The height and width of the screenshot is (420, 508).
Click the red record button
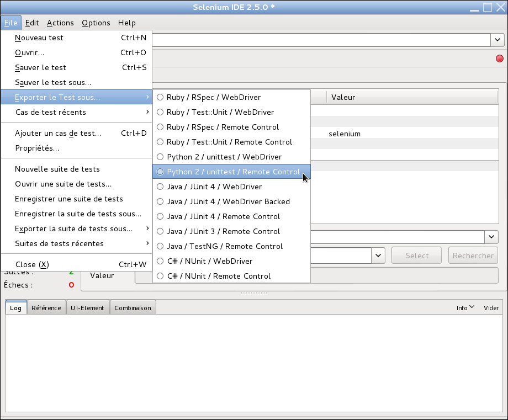500,59
